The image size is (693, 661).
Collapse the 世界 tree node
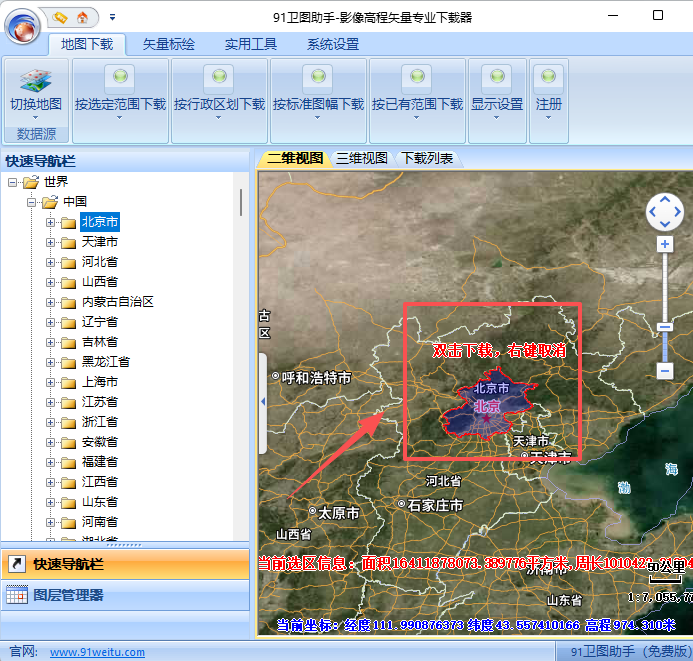pos(12,182)
